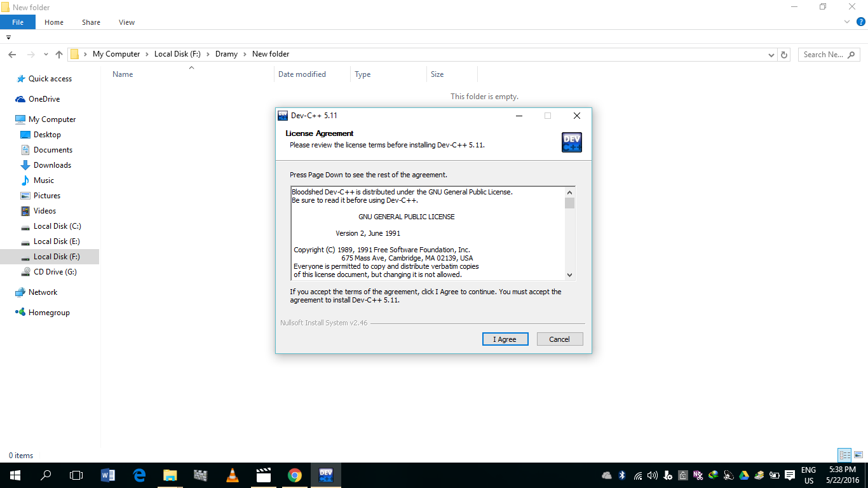Open the Action Center notifications icon
Screen dimensions: 868x488
click(790, 475)
